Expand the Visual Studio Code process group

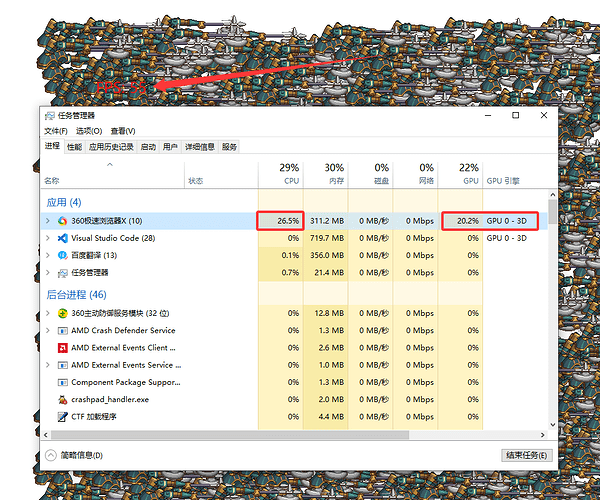tap(48, 238)
